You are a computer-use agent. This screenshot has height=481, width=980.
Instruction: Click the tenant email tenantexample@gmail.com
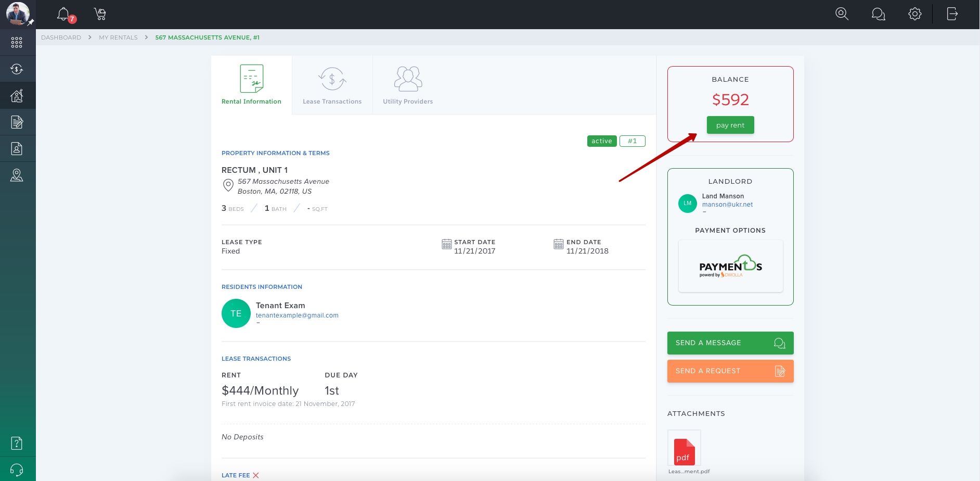(x=297, y=315)
